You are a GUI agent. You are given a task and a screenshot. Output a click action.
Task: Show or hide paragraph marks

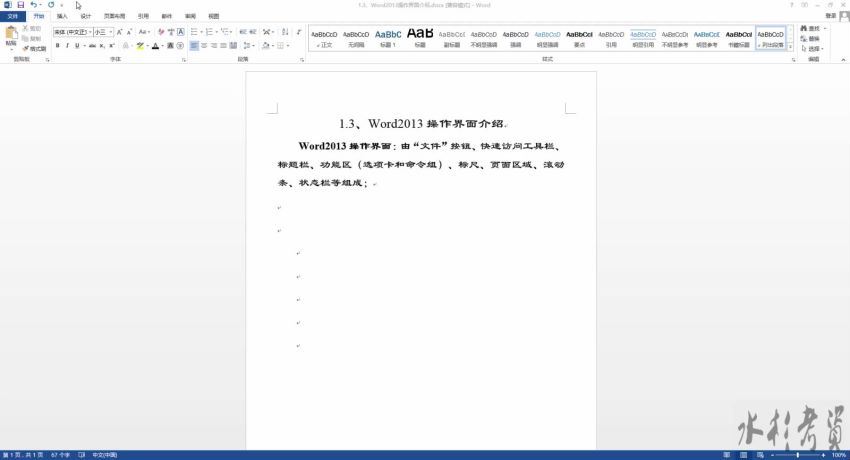click(298, 33)
